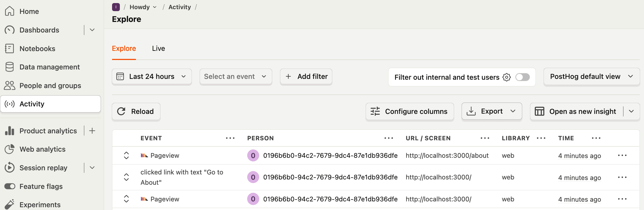Open Experiments flask icon in sidebar

click(9, 204)
